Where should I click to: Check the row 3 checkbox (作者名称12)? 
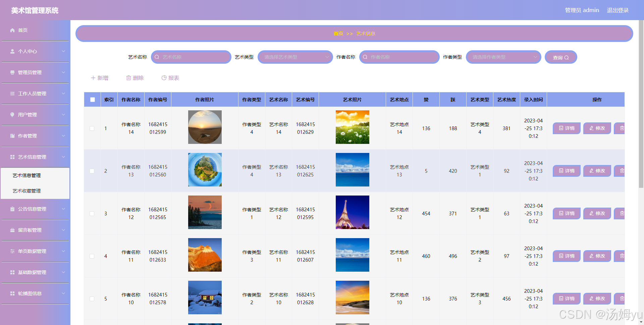(x=92, y=214)
